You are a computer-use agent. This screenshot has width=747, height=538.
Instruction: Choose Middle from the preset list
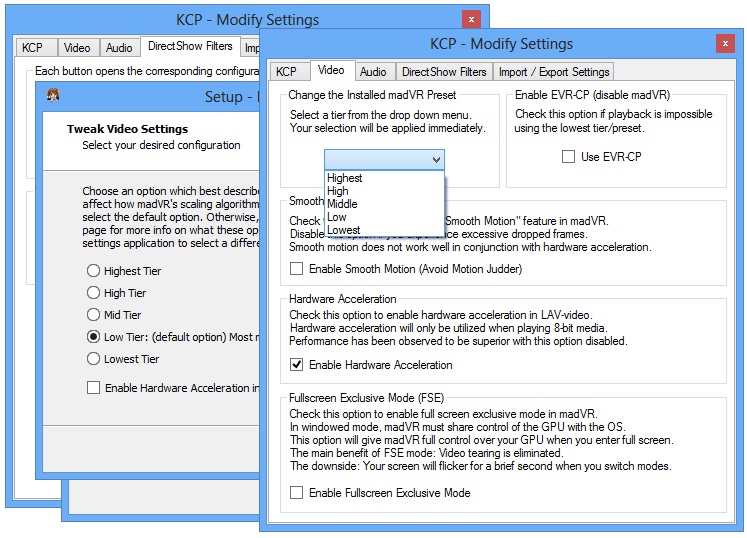(342, 204)
